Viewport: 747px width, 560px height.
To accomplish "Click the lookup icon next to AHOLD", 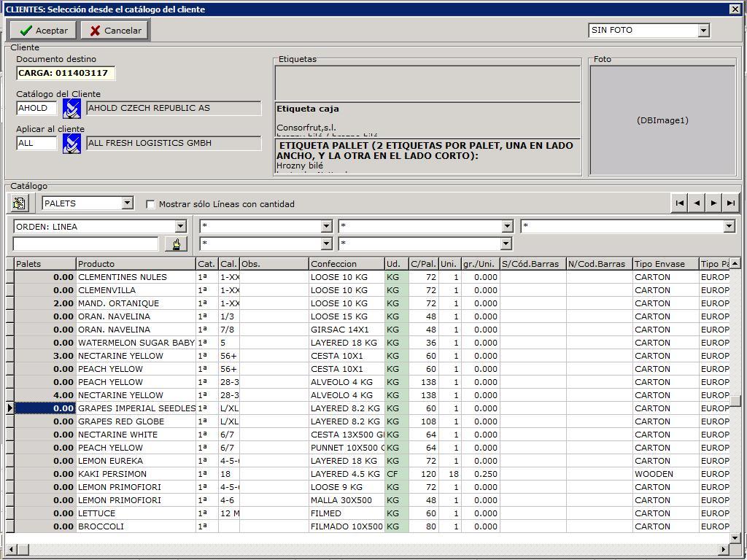I will 71,109.
